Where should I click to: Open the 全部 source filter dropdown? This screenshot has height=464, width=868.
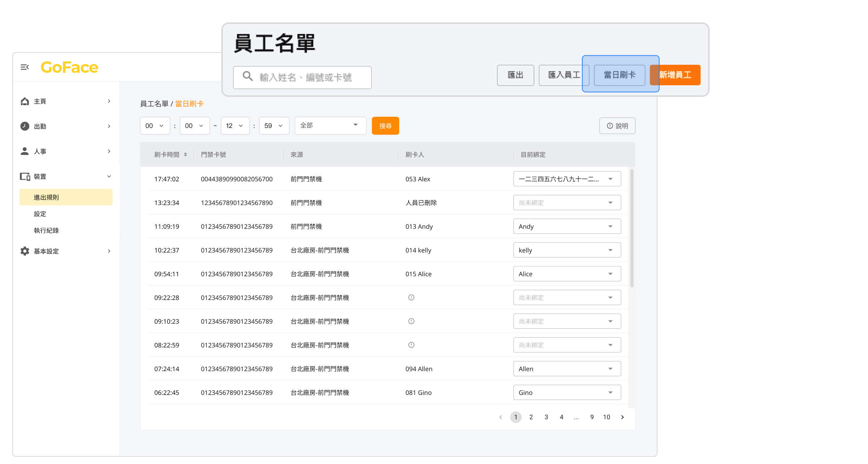[330, 125]
